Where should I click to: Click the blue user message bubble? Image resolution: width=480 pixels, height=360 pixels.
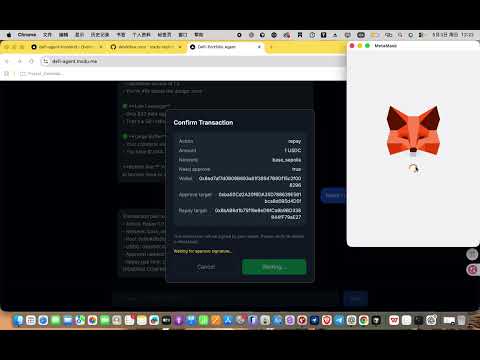(x=334, y=195)
